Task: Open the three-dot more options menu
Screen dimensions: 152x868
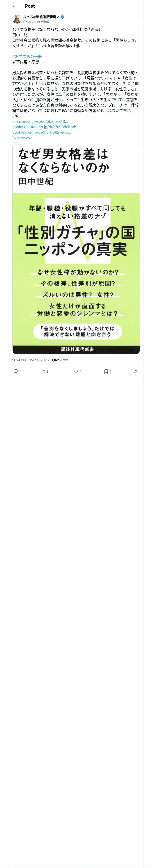Action: point(138,17)
